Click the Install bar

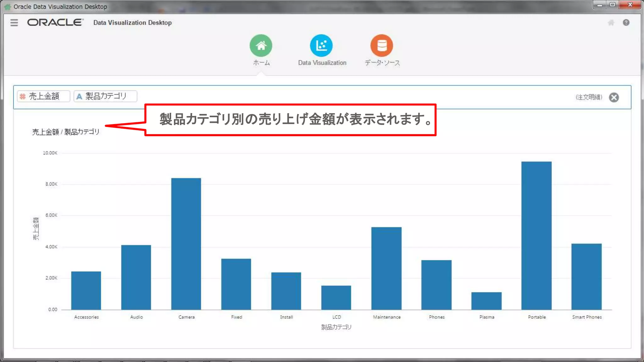tap(286, 291)
